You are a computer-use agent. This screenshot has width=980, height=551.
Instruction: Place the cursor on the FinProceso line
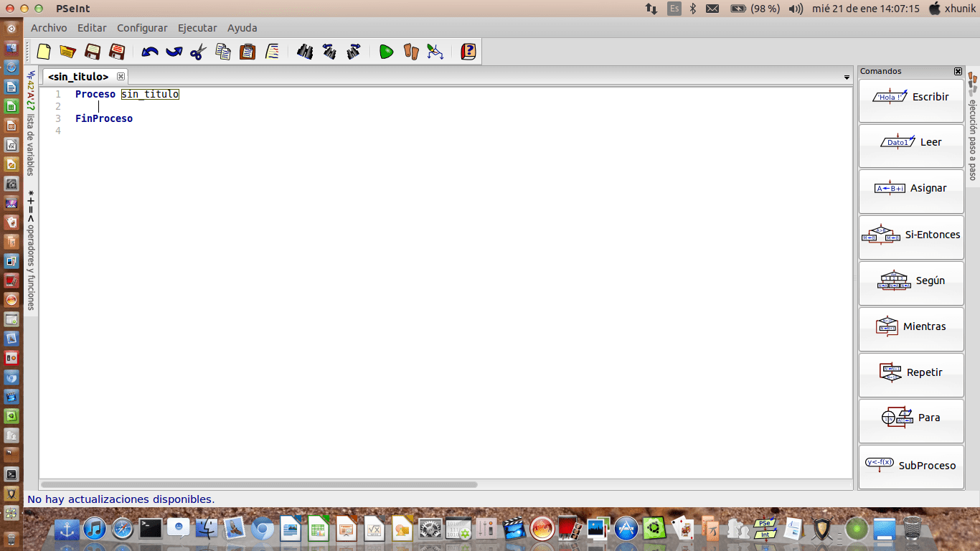[x=104, y=118]
